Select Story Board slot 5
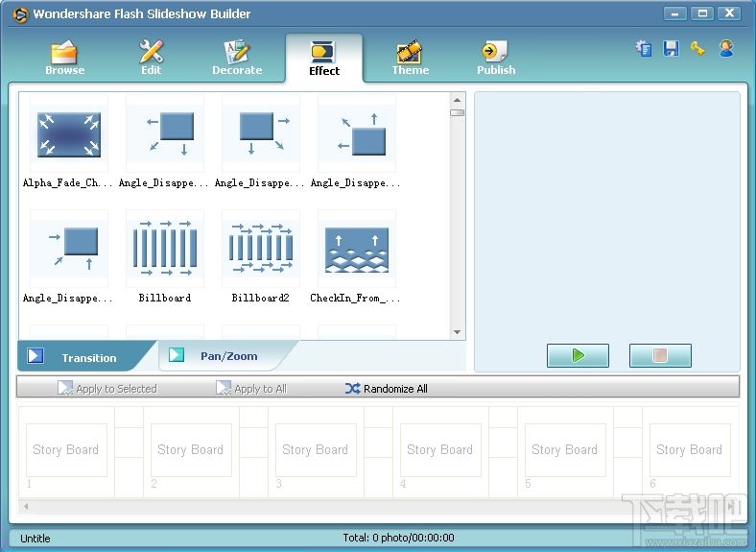The width and height of the screenshot is (756, 552). tap(565, 450)
